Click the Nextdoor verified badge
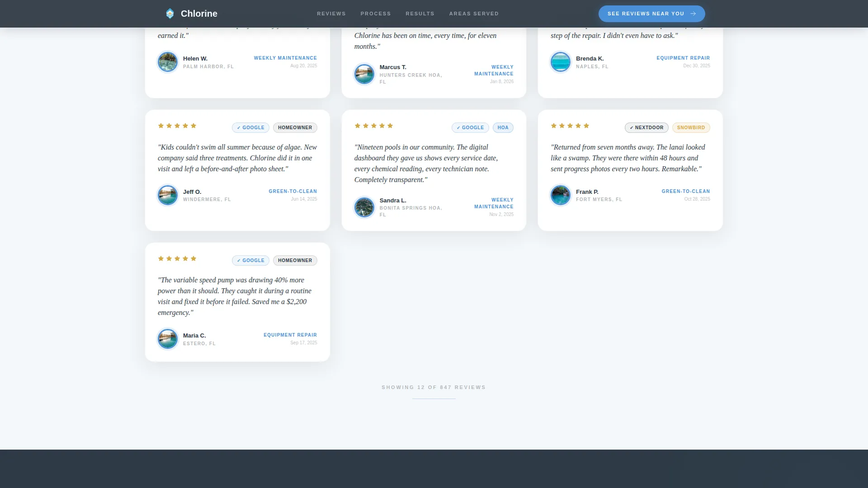The height and width of the screenshot is (488, 868). point(646,128)
